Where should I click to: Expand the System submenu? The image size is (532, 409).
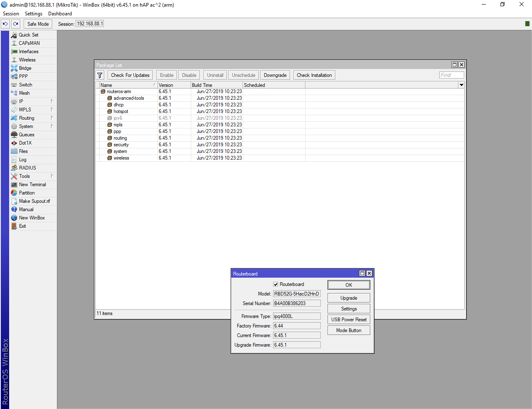52,126
